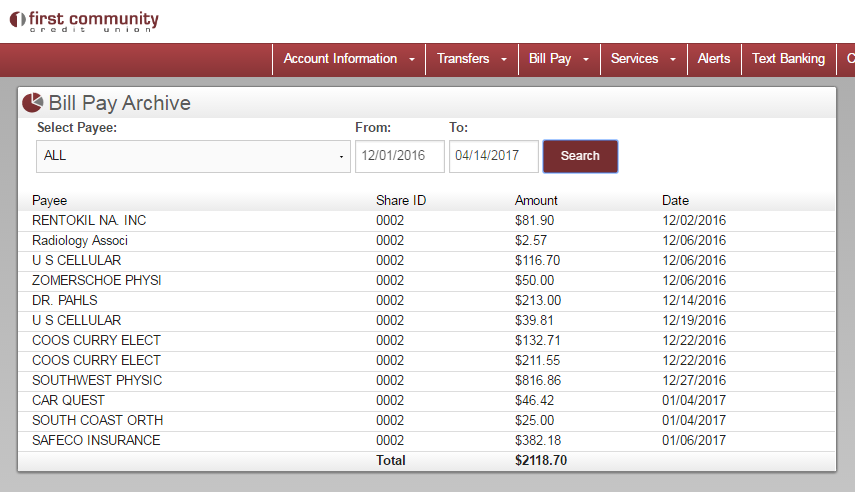Screen dimensions: 855x492
Task: Click the 12/02/2016 date cell
Action: click(x=694, y=220)
